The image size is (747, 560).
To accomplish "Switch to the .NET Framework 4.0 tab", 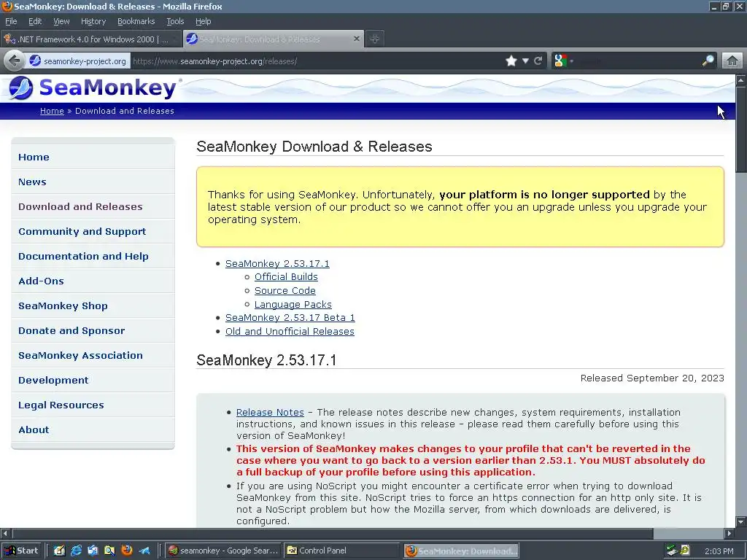I will pyautogui.click(x=91, y=39).
